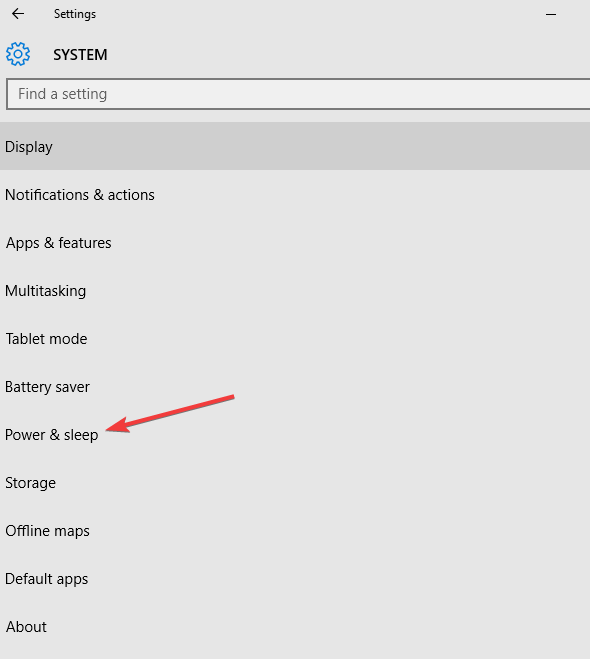
Task: Open Notifications & actions settings
Action: pyautogui.click(x=295, y=195)
